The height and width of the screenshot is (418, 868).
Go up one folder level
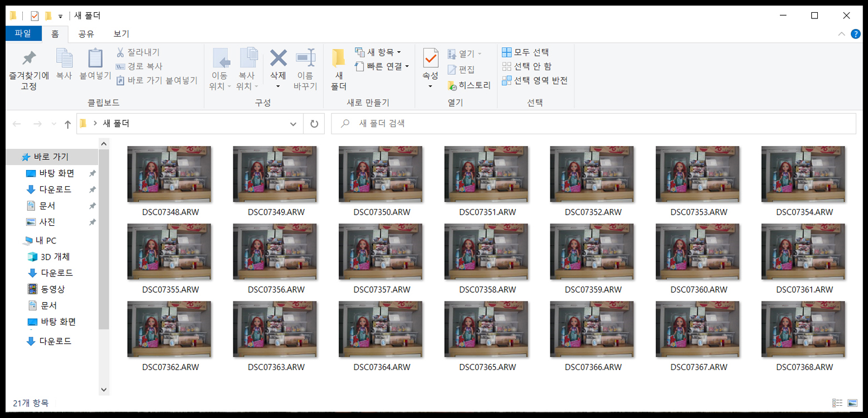coord(67,124)
